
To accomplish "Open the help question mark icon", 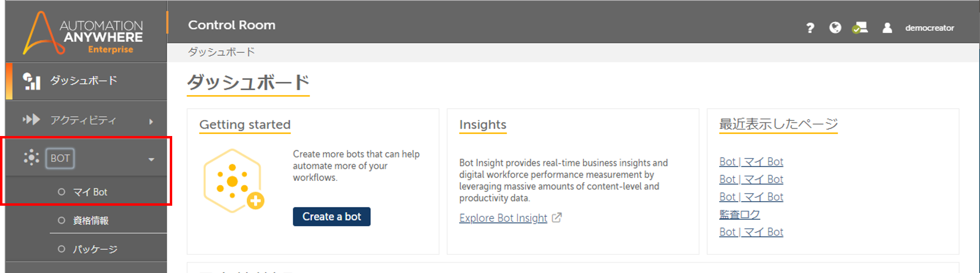I will pyautogui.click(x=810, y=28).
